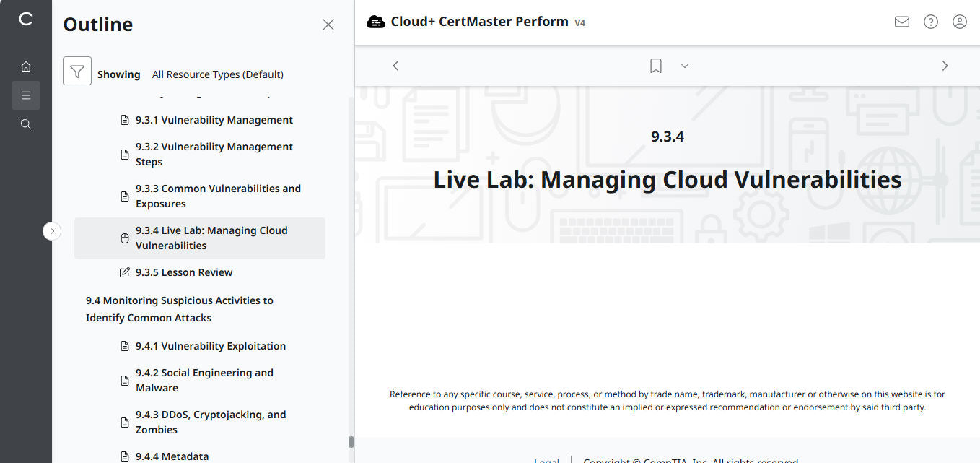Open the bookmark dropdown chevron
Screen dimensions: 980x463
[684, 66]
